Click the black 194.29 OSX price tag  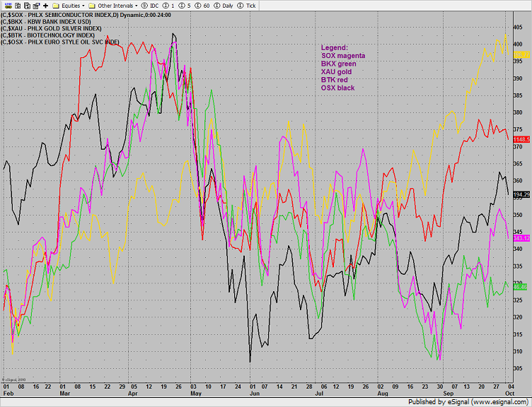522,194
